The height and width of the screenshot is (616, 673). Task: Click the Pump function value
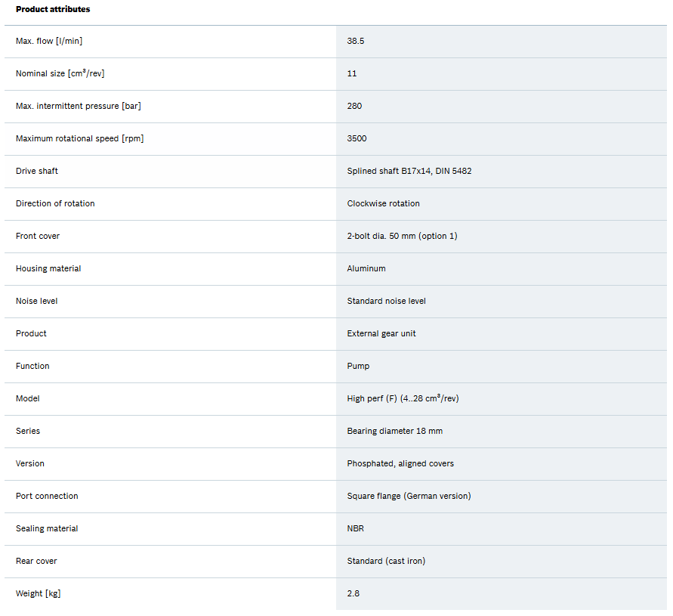pos(358,366)
